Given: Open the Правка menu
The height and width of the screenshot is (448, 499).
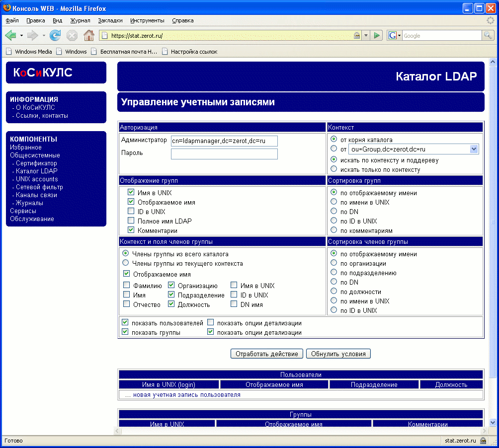Looking at the screenshot, I should [x=35, y=20].
